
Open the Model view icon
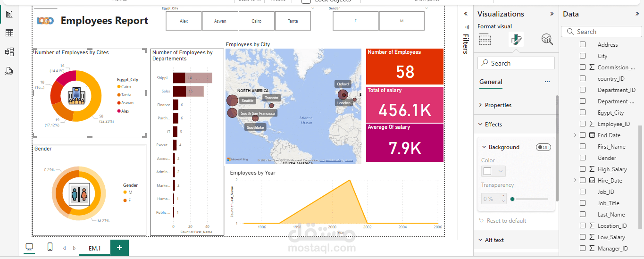(9, 52)
